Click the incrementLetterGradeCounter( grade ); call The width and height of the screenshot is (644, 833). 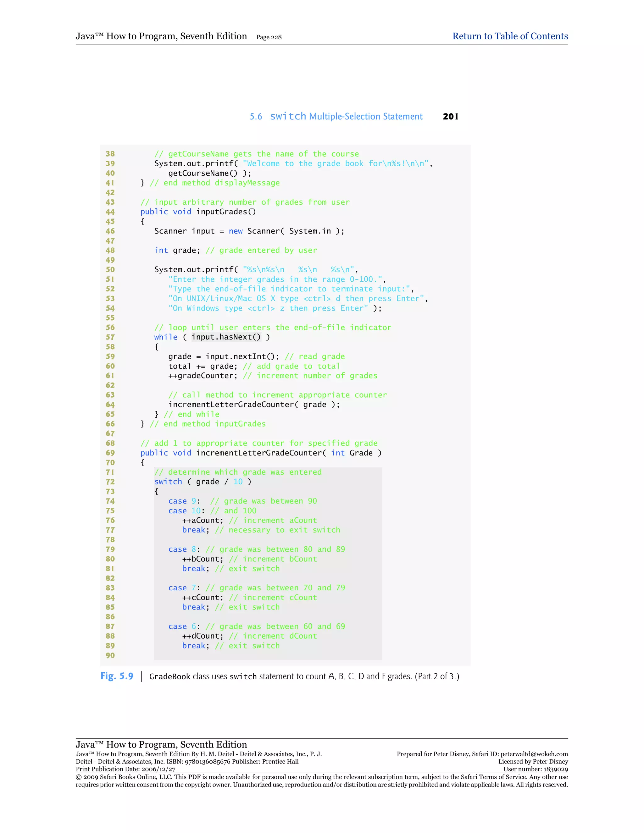(x=254, y=405)
